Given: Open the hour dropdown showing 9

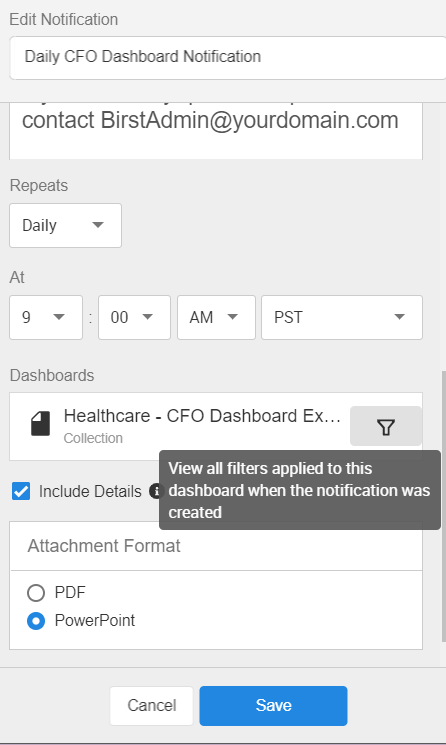Looking at the screenshot, I should 46,317.
